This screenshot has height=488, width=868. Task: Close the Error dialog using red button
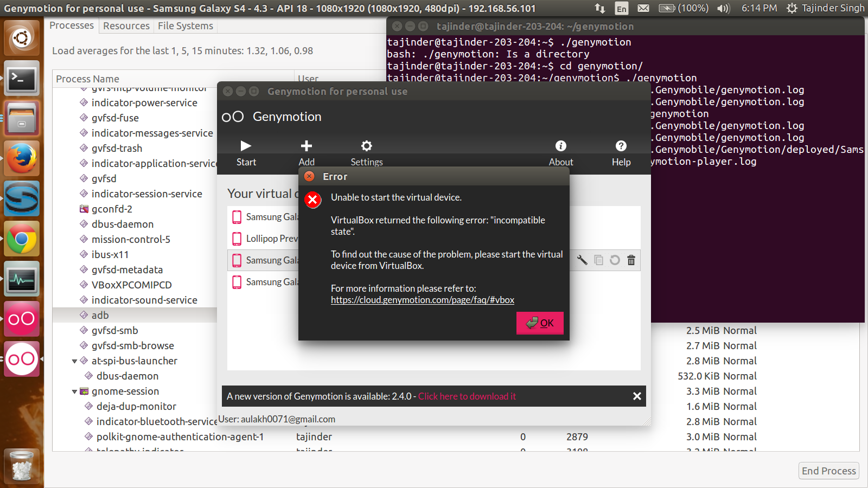[x=309, y=176]
